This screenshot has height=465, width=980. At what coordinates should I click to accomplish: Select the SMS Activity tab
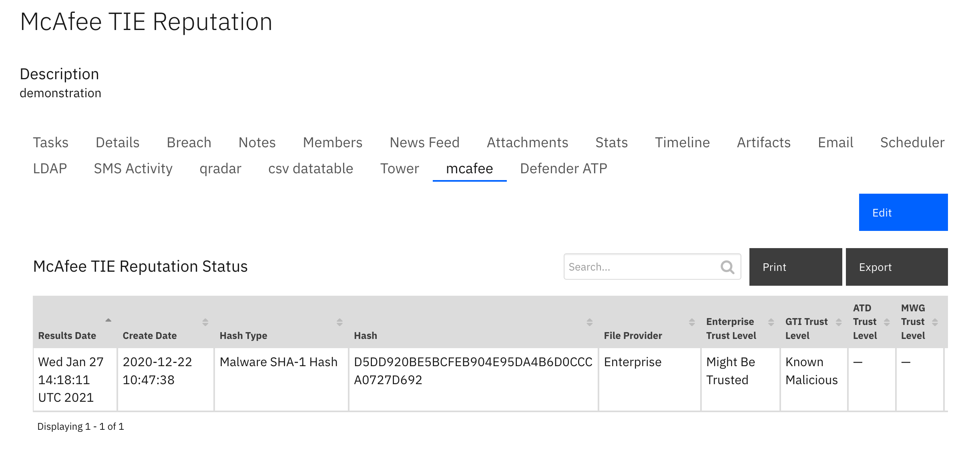click(x=133, y=168)
